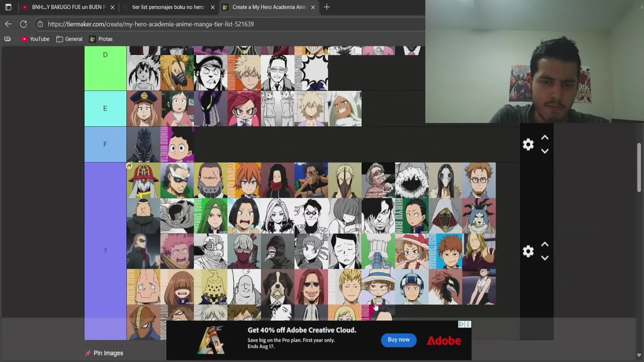View site information icon in address bar

(40, 24)
